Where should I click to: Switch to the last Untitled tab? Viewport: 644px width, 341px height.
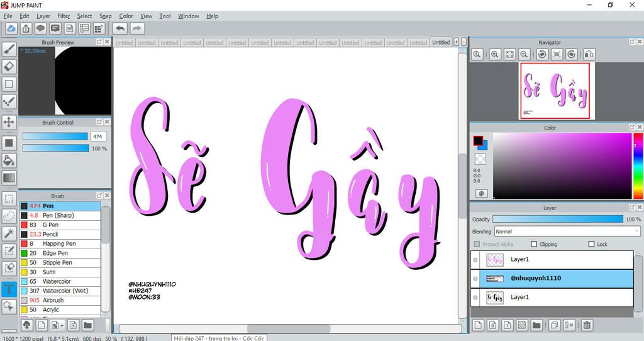[441, 42]
